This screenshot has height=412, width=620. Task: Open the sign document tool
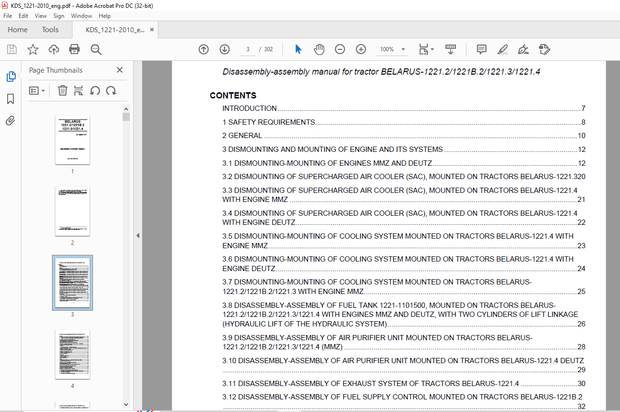coord(524,49)
